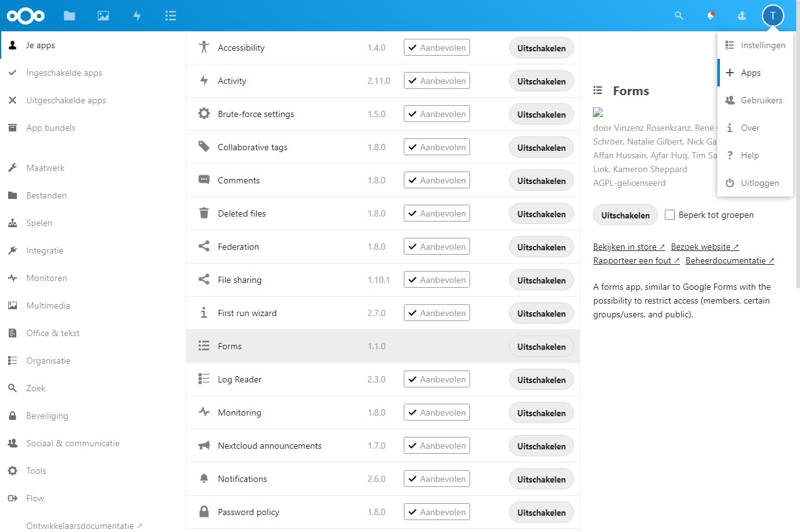Disable the Activity app with Uitschakelen

click(541, 81)
